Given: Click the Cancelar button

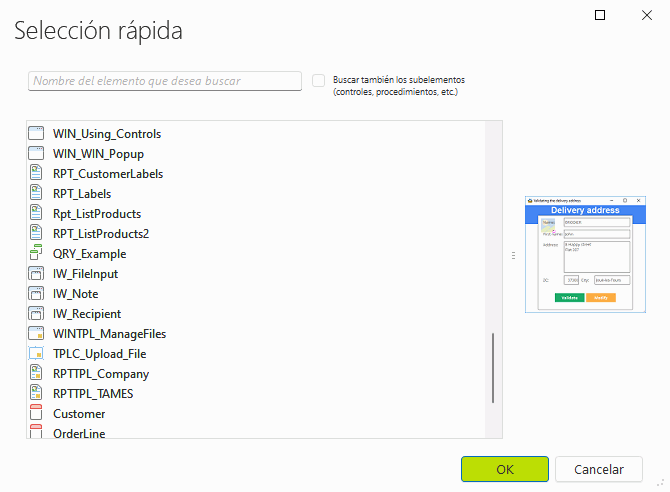Looking at the screenshot, I should point(599,469).
